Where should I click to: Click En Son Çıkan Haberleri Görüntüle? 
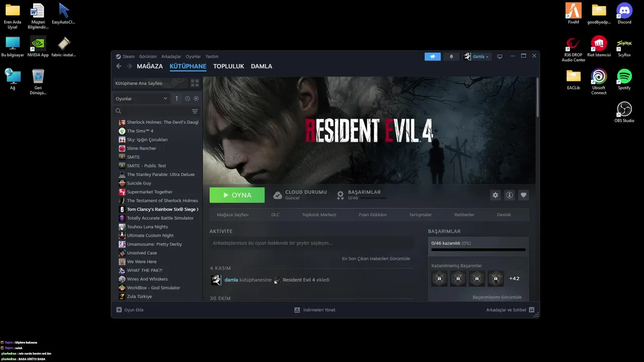coord(376,258)
